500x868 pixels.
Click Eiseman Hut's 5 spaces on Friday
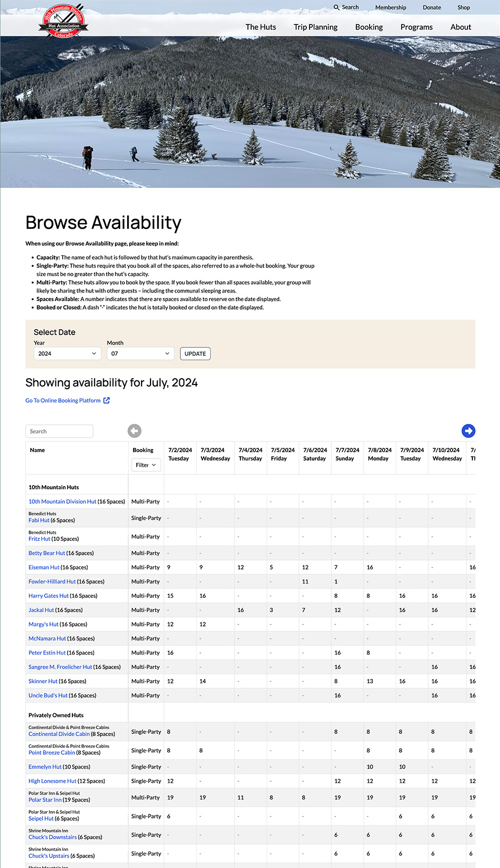pyautogui.click(x=271, y=567)
